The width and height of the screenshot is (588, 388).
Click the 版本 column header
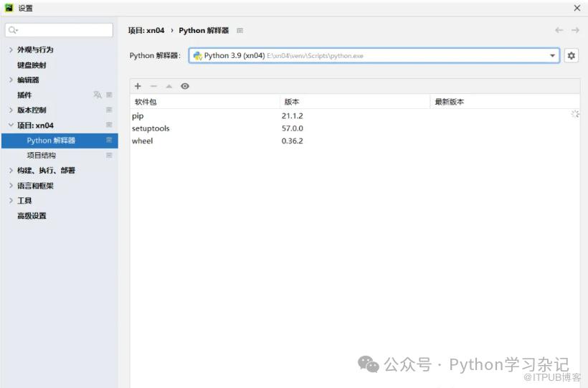pos(291,102)
